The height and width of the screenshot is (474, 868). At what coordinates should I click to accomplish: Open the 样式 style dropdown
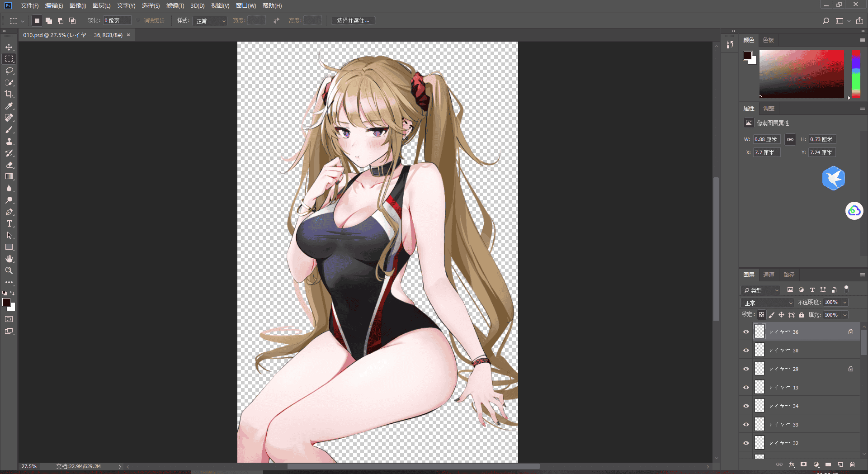click(210, 21)
